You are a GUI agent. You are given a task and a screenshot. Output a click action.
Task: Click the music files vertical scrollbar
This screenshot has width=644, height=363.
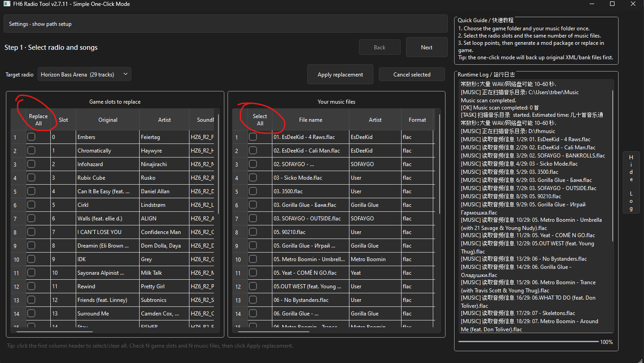coord(440,164)
